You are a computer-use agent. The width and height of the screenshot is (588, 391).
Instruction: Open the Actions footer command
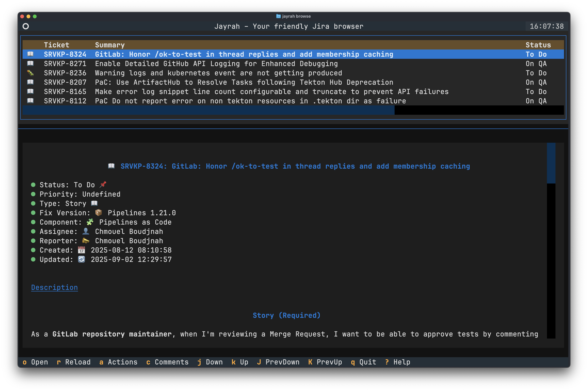(x=118, y=362)
